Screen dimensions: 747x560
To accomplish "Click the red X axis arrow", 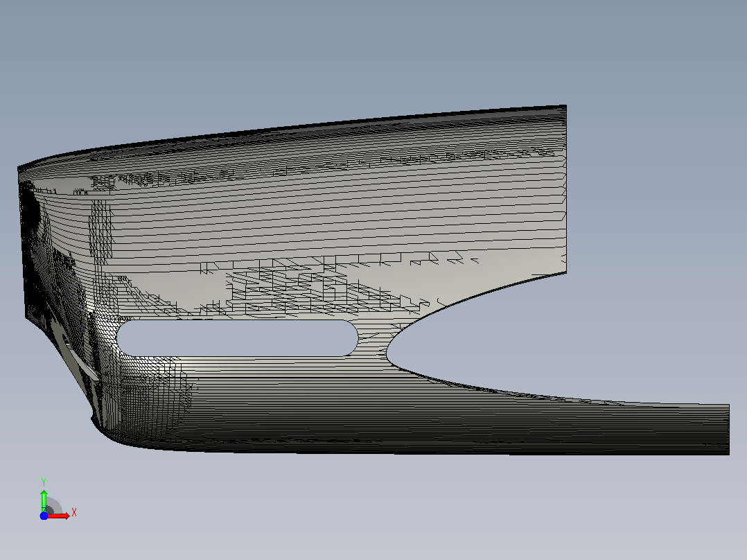I will coord(60,516).
